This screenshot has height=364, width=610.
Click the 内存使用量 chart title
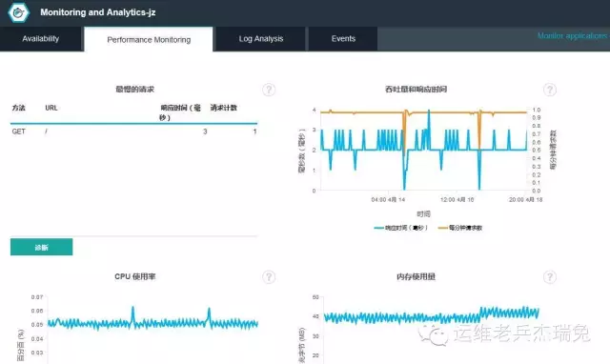pos(416,276)
